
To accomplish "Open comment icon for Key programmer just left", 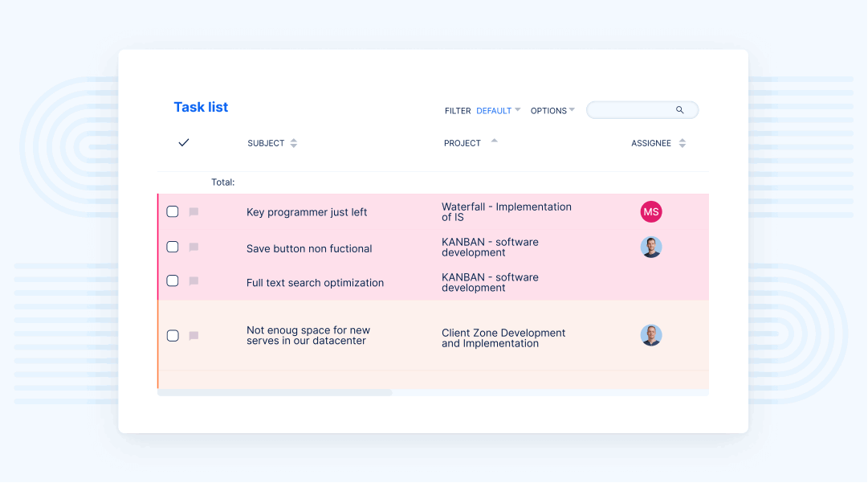I will click(194, 212).
